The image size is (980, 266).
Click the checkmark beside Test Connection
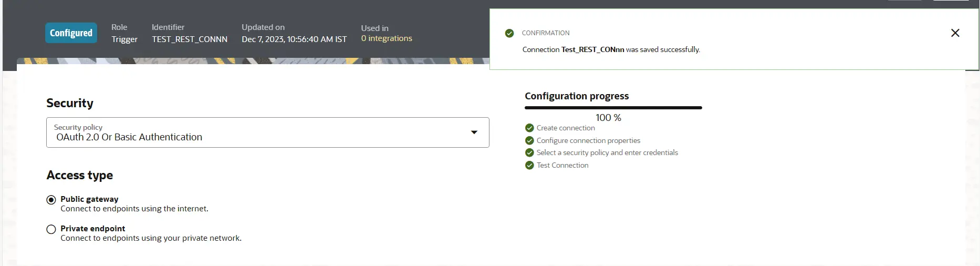529,165
